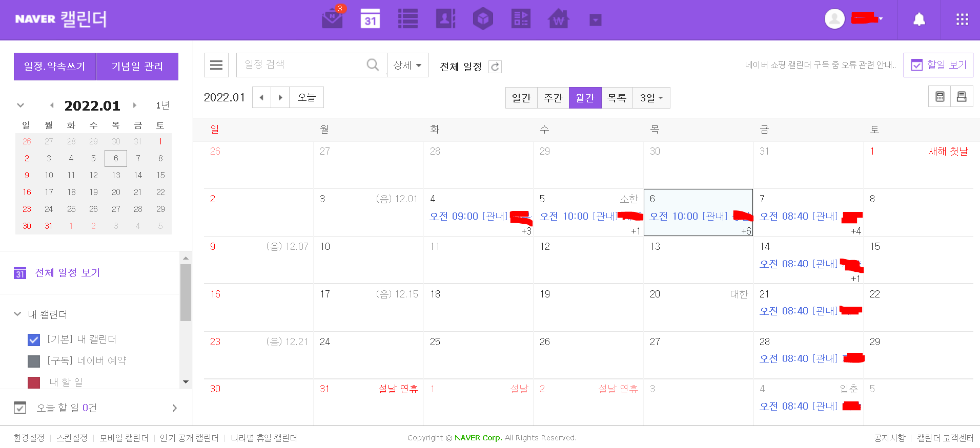Open the Naver MYBOX cube icon
Screen dimensions: 980x448
[483, 19]
